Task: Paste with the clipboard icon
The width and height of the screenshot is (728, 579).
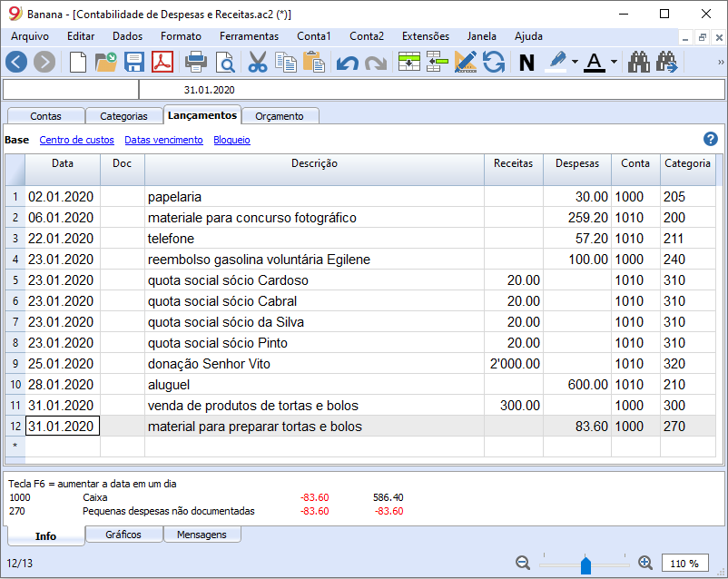Action: click(x=314, y=62)
